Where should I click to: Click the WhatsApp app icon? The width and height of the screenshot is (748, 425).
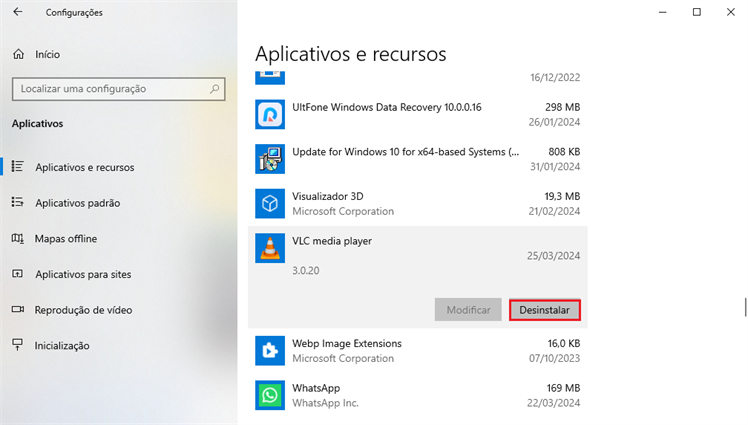pos(270,395)
